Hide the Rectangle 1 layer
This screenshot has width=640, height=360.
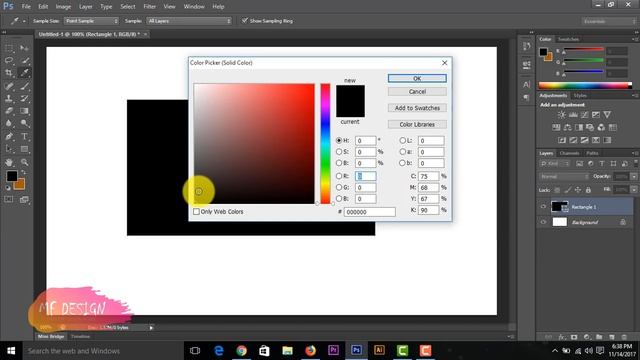[x=543, y=207]
